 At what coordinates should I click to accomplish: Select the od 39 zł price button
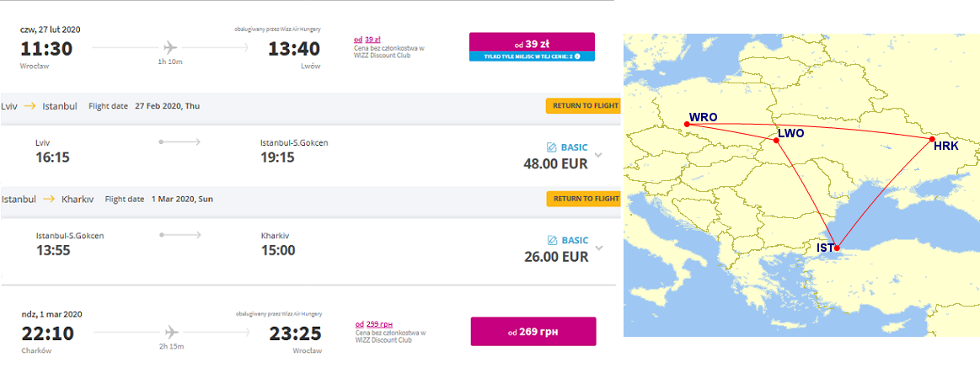[x=532, y=42]
